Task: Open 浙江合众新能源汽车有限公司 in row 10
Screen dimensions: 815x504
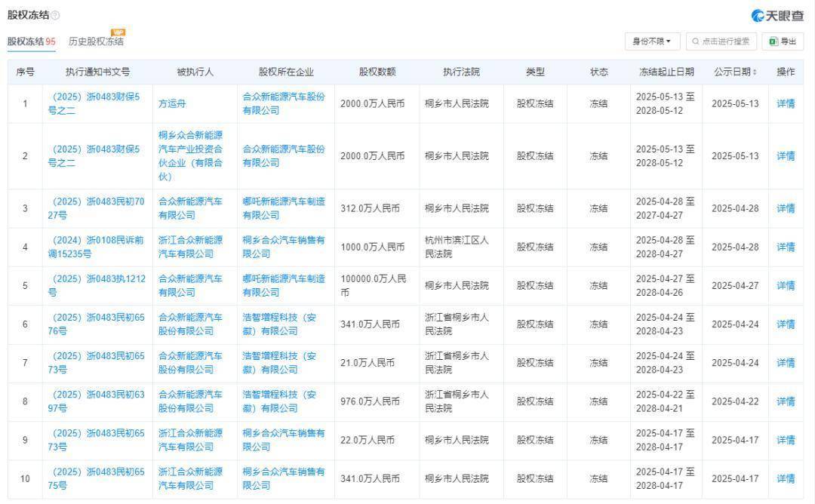Action: [190, 478]
